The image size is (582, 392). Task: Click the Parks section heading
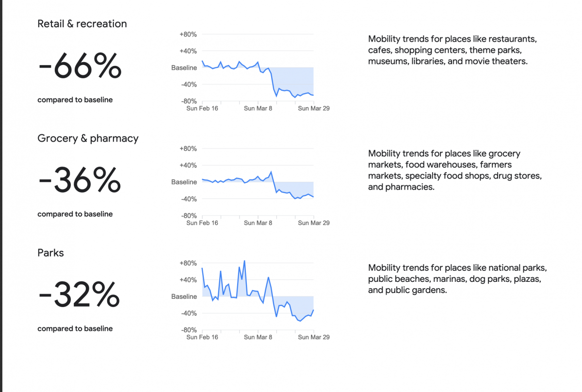tap(50, 253)
